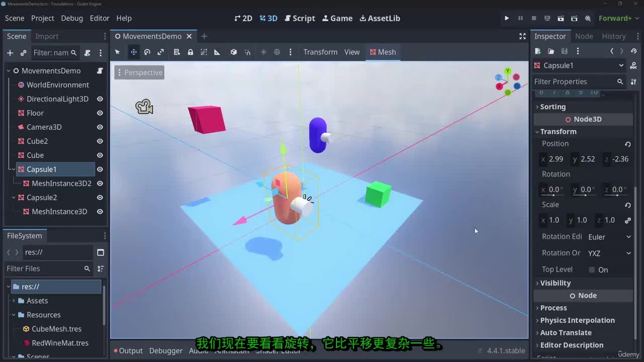Click the instantiate child scene link icon
This screenshot has width=644, height=362.
pos(23,53)
